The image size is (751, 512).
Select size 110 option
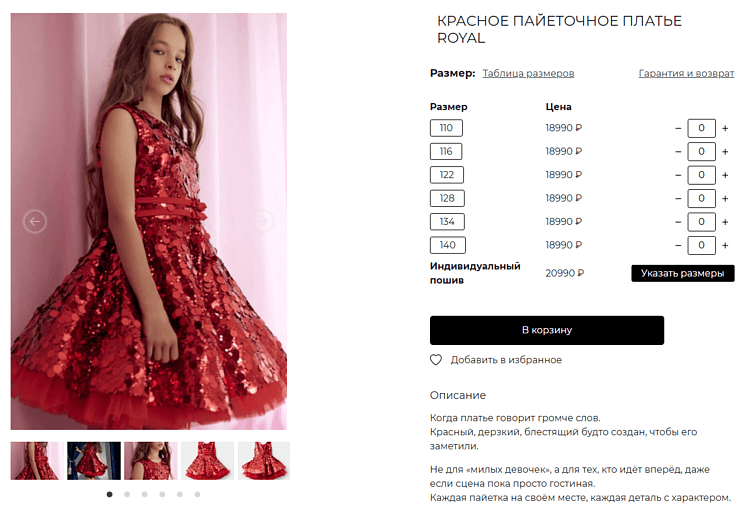pos(446,128)
